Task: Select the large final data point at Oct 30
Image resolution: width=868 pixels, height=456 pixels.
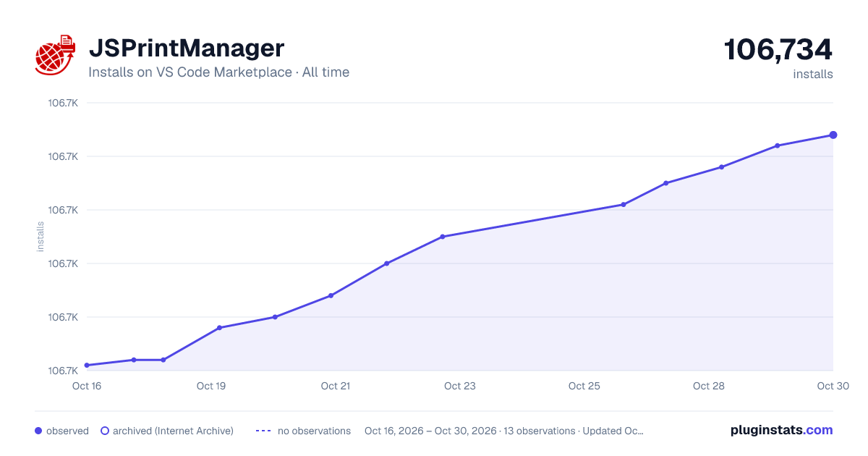Action: [x=833, y=135]
